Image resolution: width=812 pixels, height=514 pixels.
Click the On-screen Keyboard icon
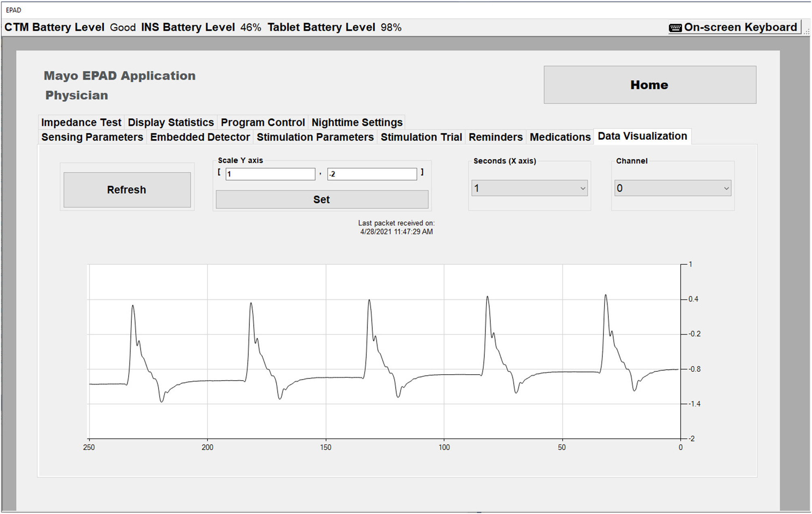[x=675, y=28]
